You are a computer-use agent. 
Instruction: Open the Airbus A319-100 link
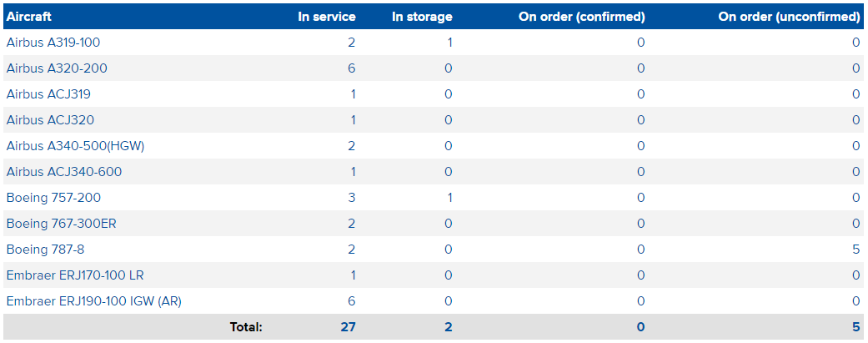pyautogui.click(x=53, y=43)
